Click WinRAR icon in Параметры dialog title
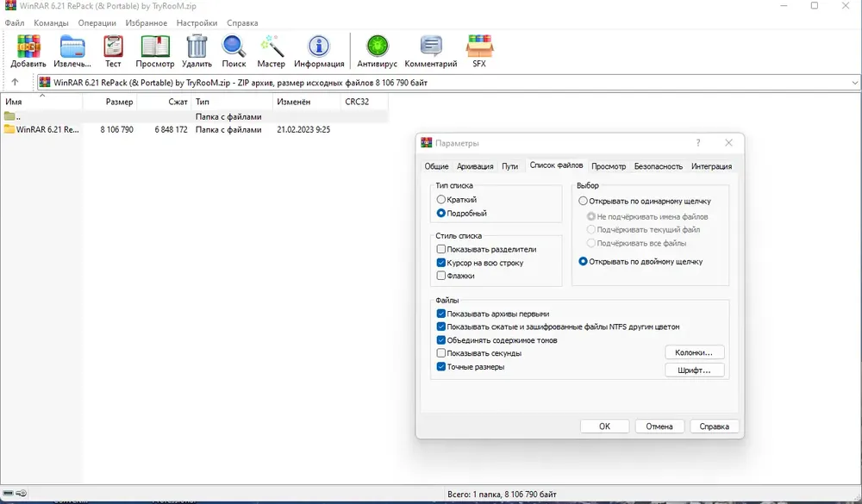This screenshot has width=862, height=504. pyautogui.click(x=427, y=143)
